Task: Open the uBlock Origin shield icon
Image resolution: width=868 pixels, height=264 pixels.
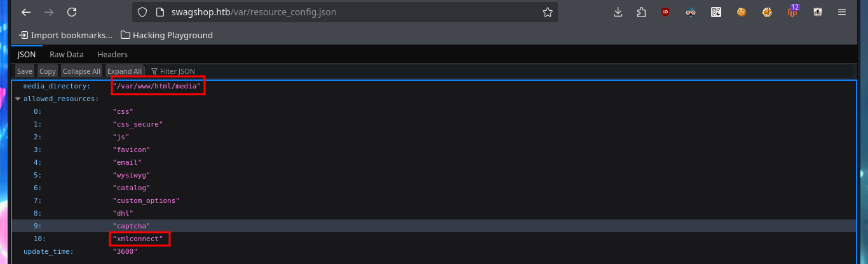Action: point(665,12)
